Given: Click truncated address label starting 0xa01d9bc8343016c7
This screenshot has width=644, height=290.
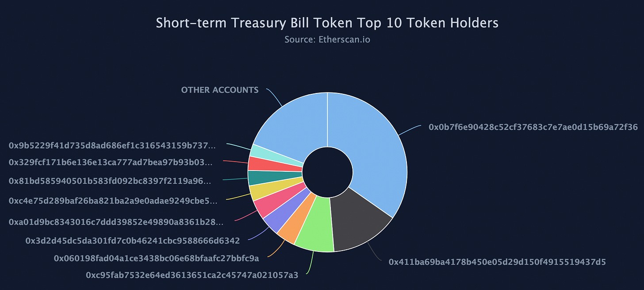Looking at the screenshot, I should click(116, 222).
